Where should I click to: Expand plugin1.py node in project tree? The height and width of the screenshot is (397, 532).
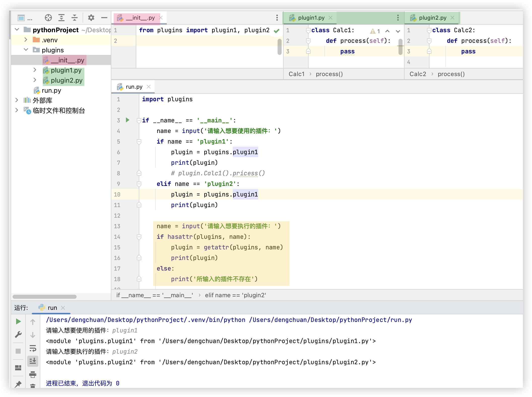35,70
